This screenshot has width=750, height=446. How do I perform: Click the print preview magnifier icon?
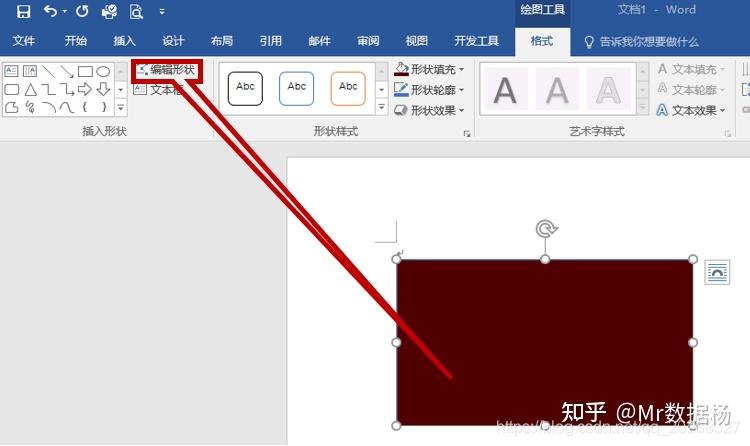pos(136,11)
